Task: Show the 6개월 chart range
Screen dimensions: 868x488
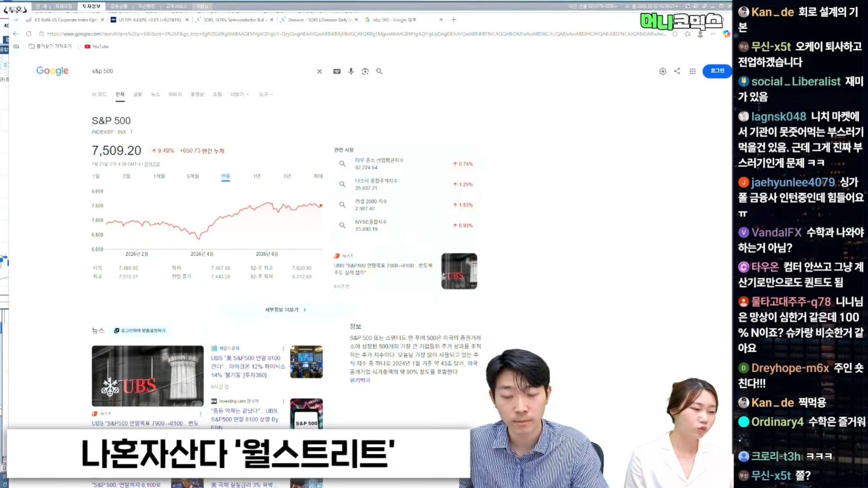Action: (x=193, y=177)
